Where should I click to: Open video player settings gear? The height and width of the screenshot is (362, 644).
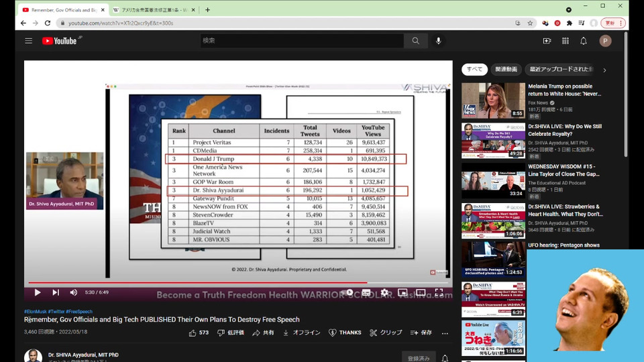click(384, 292)
